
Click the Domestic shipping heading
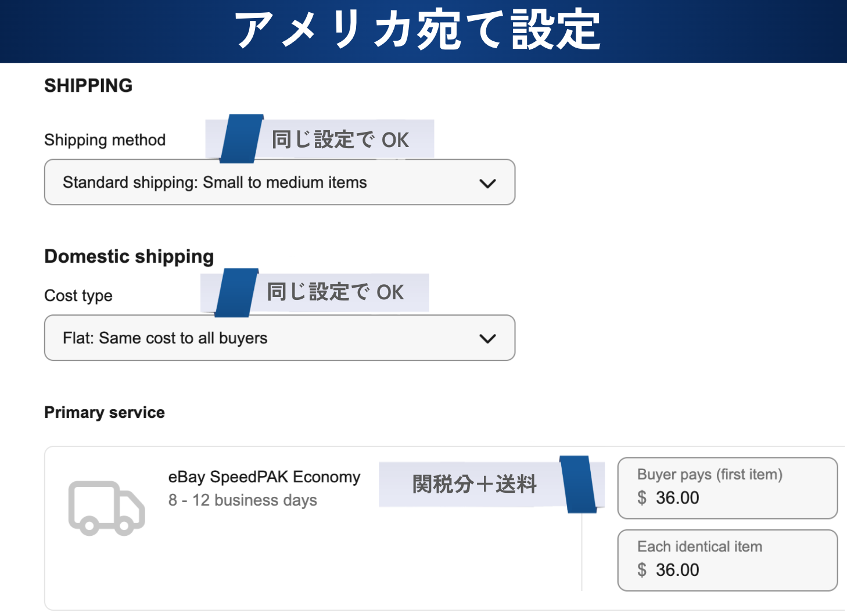tap(129, 256)
